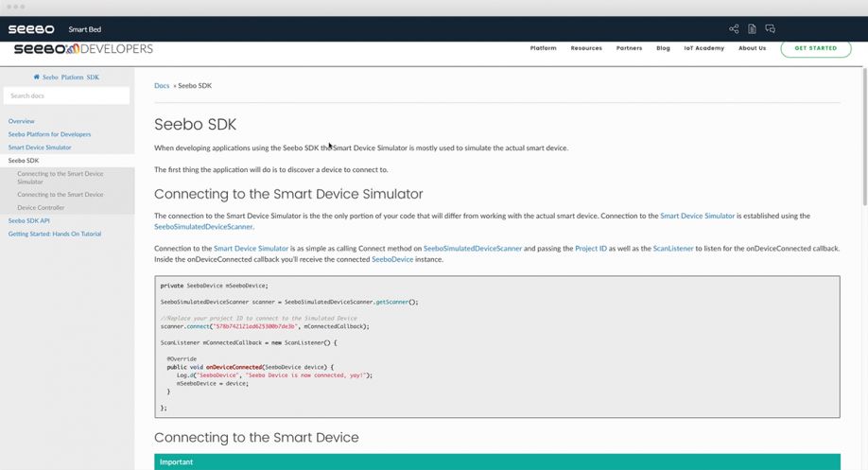Open the SeeboDevice link

click(x=392, y=259)
